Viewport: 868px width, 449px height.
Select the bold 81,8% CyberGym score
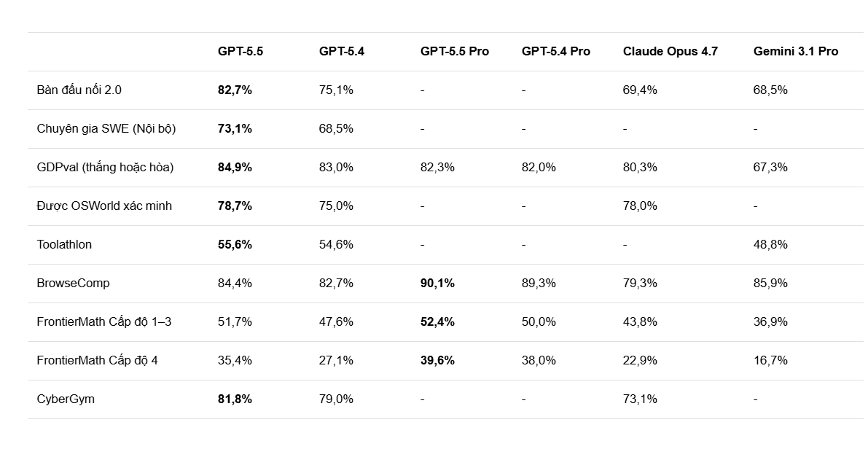click(235, 399)
